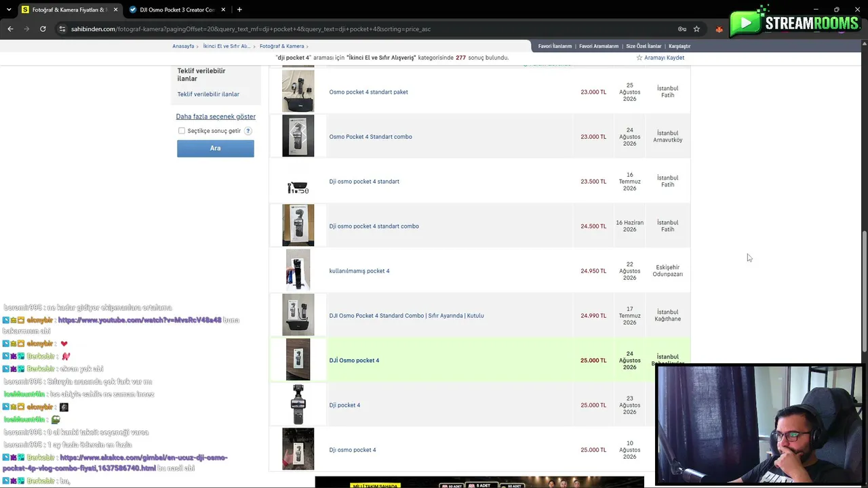
Task: Click location İstanbul Arnavutköy
Action: tap(667, 137)
